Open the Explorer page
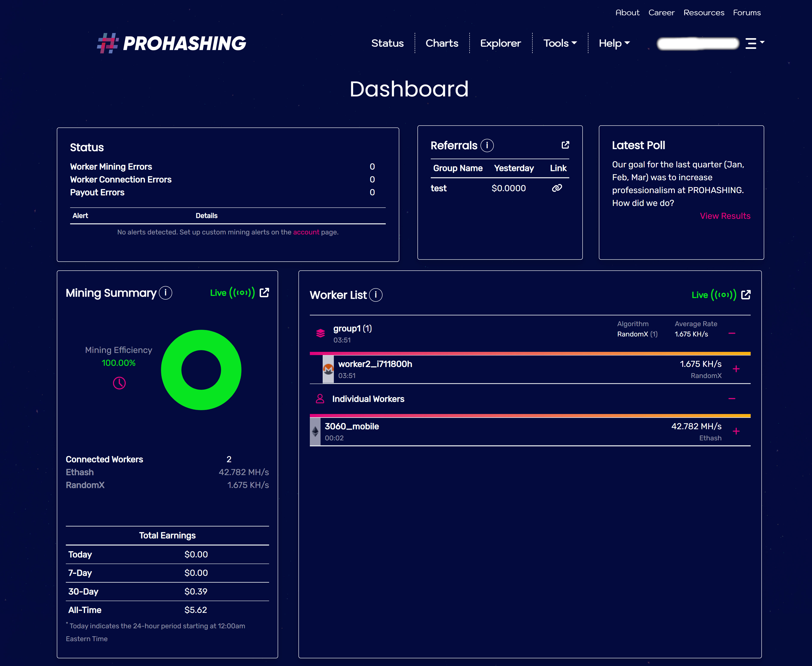The height and width of the screenshot is (666, 812). pos(500,43)
